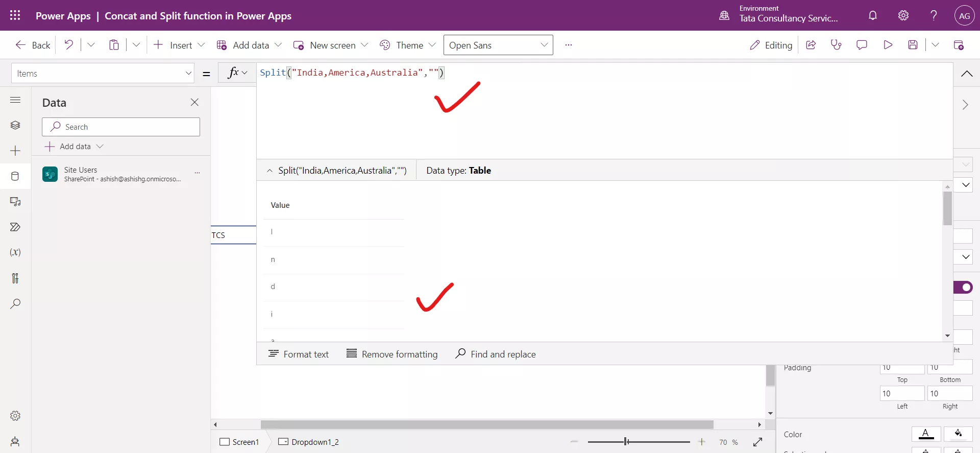Open the environment selector
980x453 pixels.
(779, 15)
